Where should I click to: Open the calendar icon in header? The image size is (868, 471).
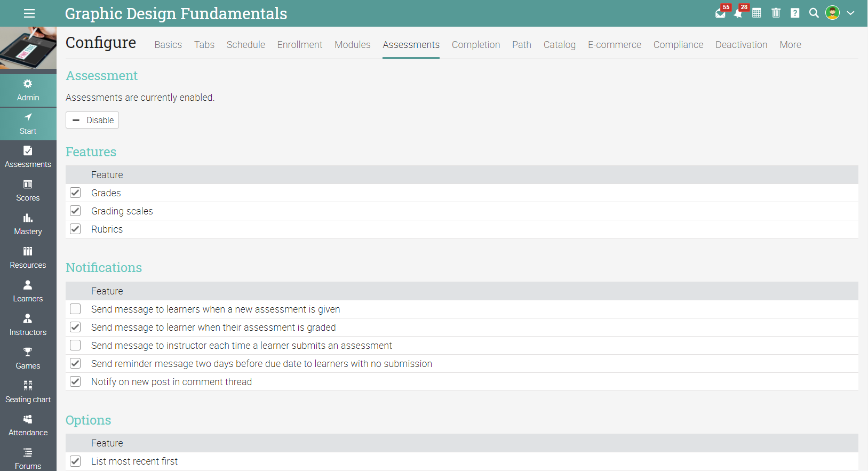[756, 13]
